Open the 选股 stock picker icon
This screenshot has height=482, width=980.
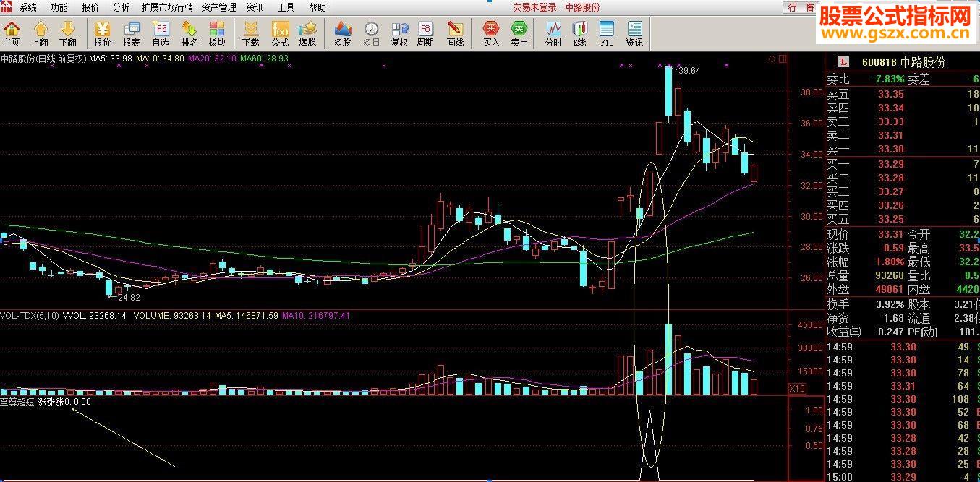click(x=307, y=33)
